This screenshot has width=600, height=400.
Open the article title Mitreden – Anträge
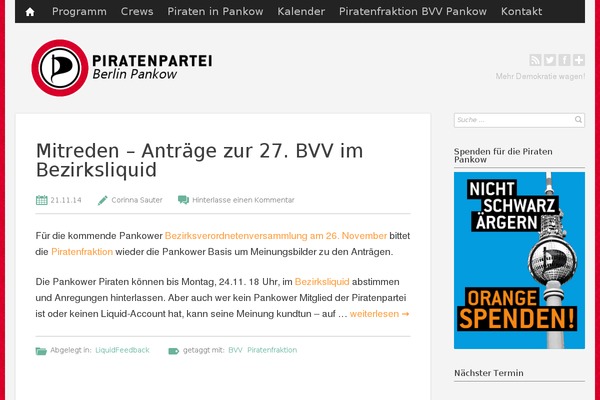click(x=199, y=160)
